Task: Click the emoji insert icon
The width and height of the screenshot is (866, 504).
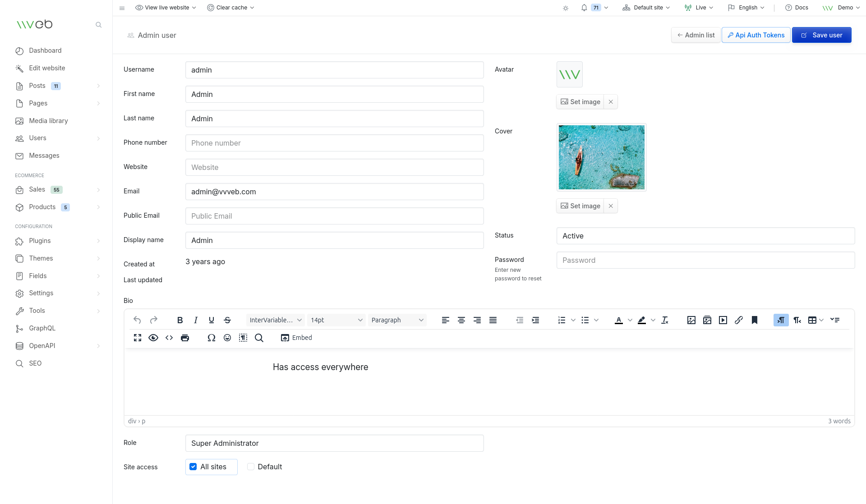Action: tap(227, 338)
